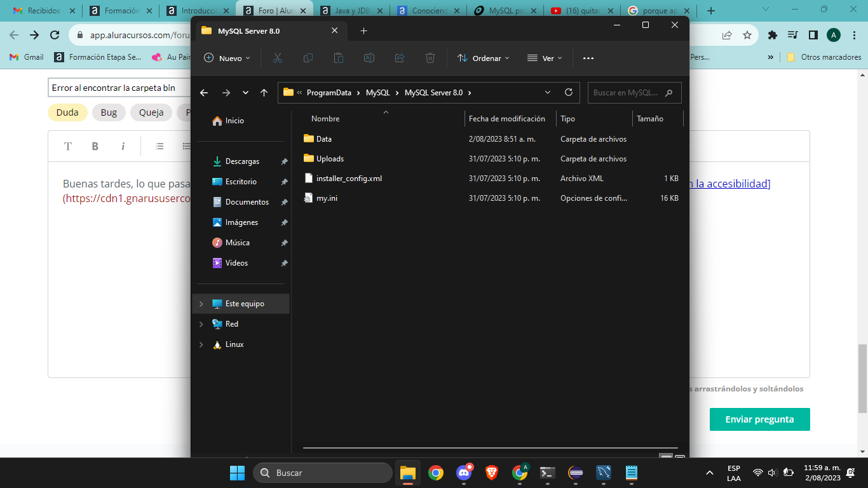868x488 pixels.
Task: Add a new File Explorer tab
Action: [x=363, y=30]
